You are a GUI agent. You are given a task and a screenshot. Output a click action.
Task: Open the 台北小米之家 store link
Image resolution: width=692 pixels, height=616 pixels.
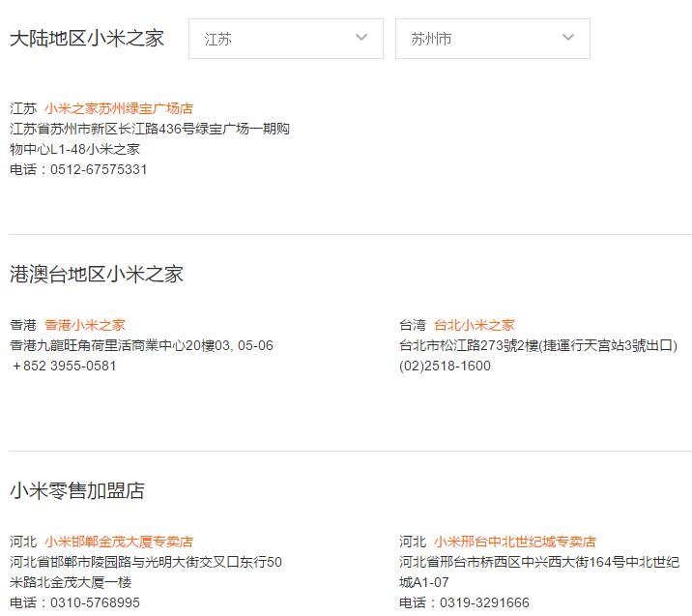coord(474,325)
